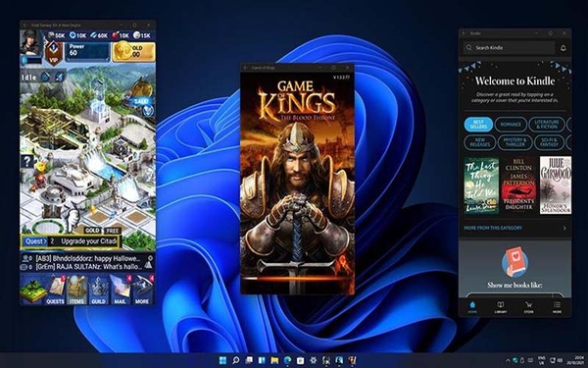
Task: Open the Kindle Library icon
Action: coord(500,307)
